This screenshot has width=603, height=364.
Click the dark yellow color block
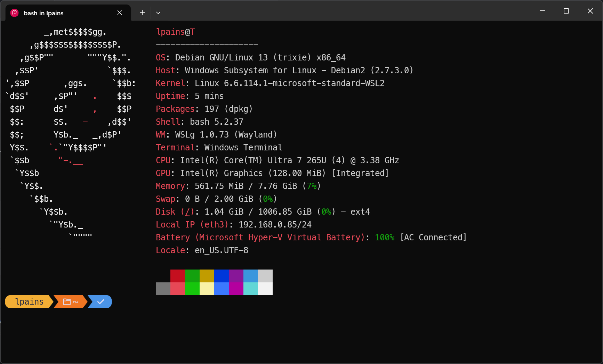pos(207,276)
